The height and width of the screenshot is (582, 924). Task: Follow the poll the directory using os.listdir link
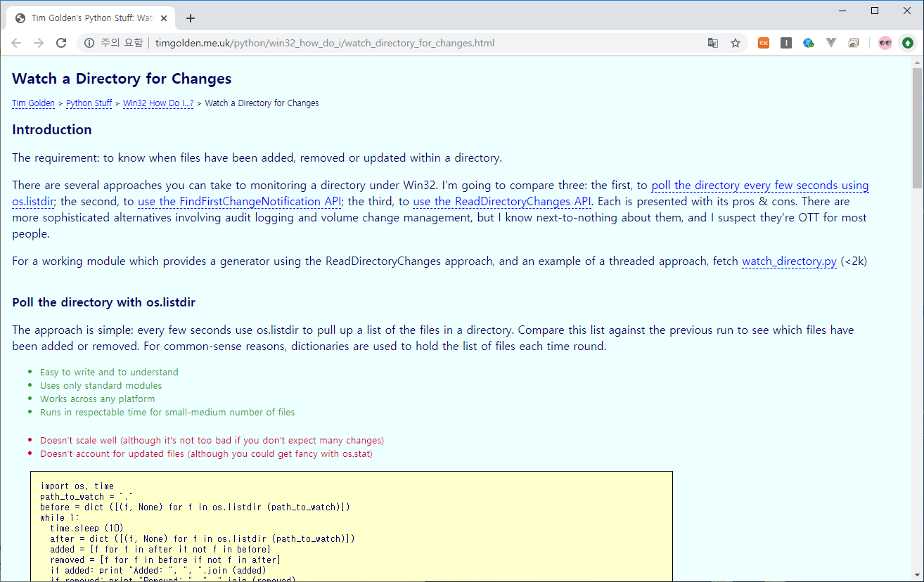(760, 186)
